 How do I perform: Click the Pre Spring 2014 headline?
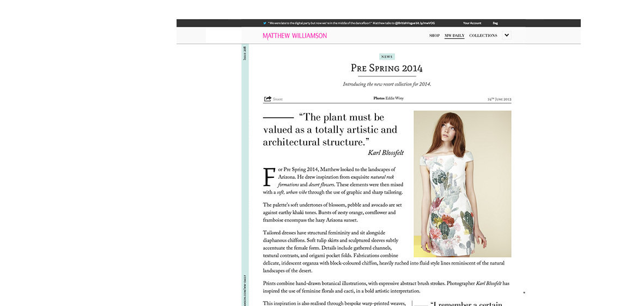click(386, 68)
